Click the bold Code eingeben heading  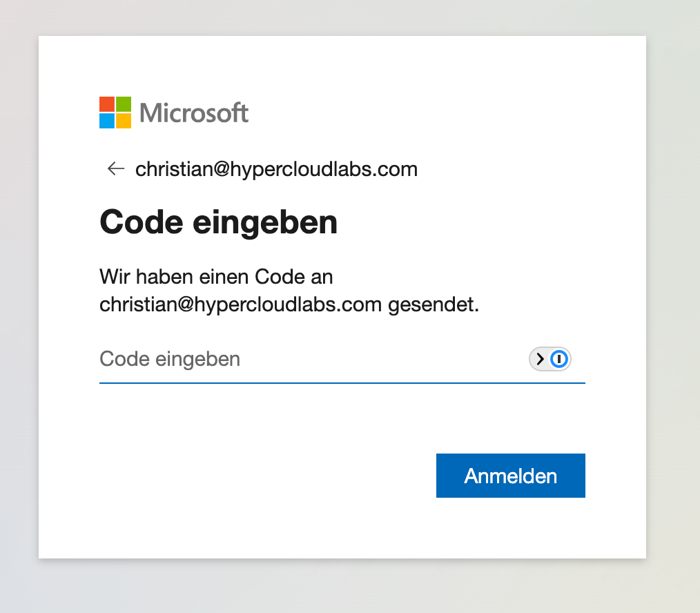[219, 222]
